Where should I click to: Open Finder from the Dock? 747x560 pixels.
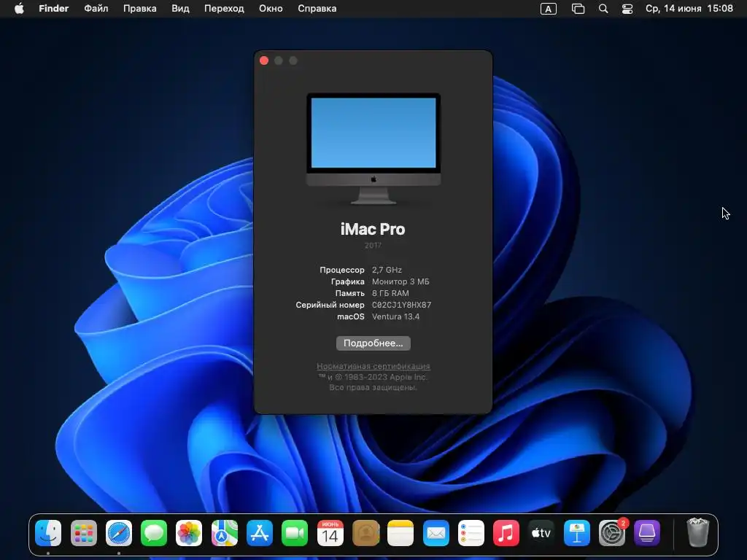(48, 533)
